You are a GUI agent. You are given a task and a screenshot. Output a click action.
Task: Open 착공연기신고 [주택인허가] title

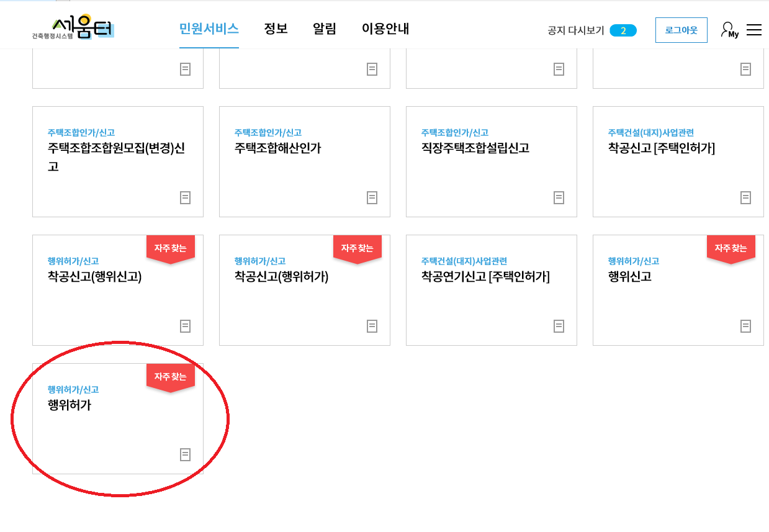click(485, 277)
